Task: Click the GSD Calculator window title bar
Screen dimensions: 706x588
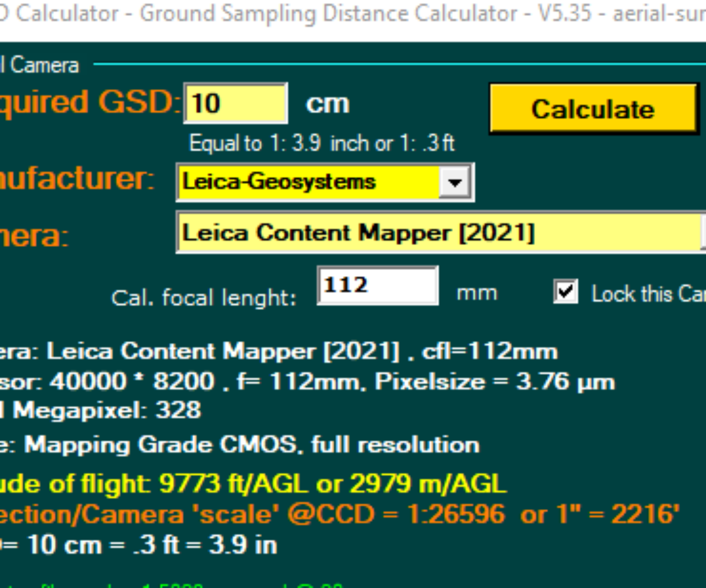Action: click(353, 14)
